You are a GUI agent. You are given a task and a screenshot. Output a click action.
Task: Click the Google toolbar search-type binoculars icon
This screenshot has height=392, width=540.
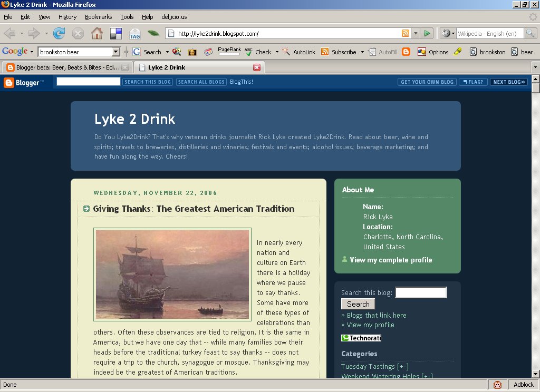pyautogui.click(x=177, y=52)
